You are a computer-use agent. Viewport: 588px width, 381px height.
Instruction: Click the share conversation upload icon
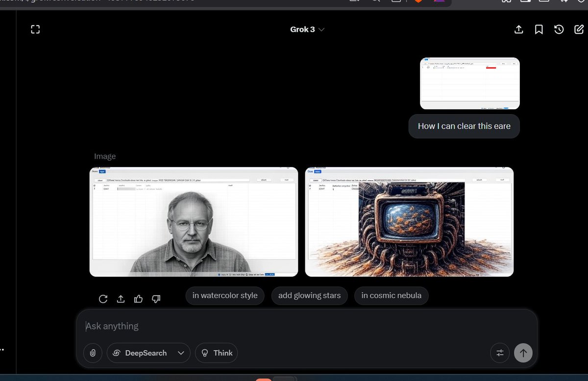[518, 29]
